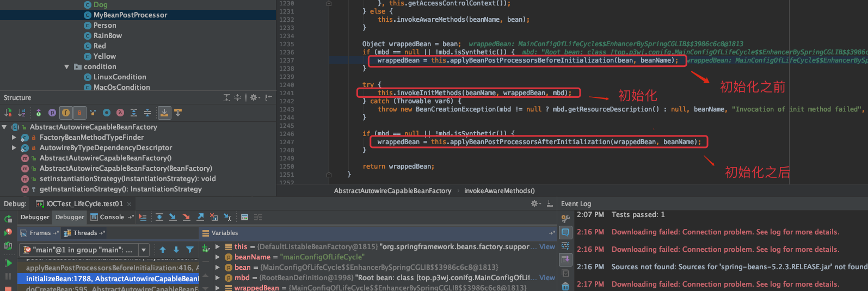868x291 pixels.
Task: Go to next frame down arrow
Action: [176, 250]
